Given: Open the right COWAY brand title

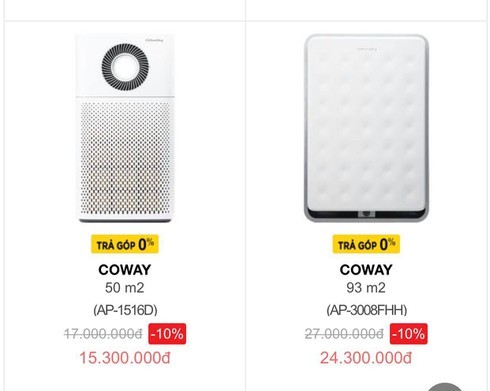Looking at the screenshot, I should click(x=366, y=270).
